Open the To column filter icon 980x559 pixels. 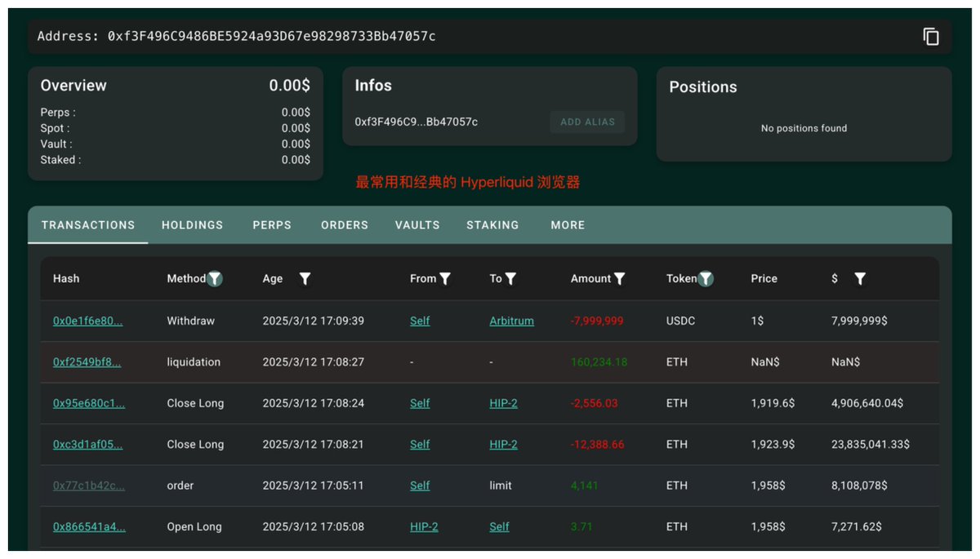click(x=510, y=279)
